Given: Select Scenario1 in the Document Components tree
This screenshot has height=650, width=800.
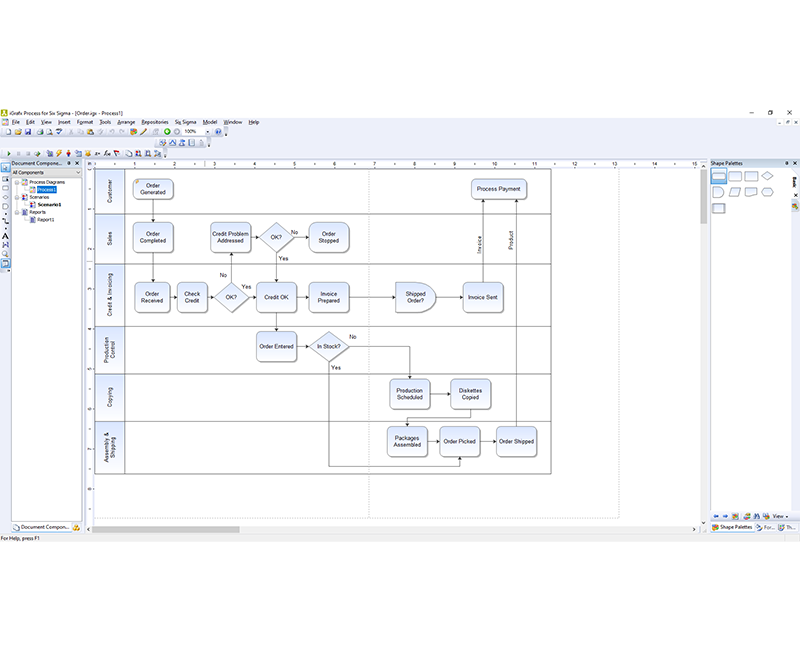Looking at the screenshot, I should point(48,204).
